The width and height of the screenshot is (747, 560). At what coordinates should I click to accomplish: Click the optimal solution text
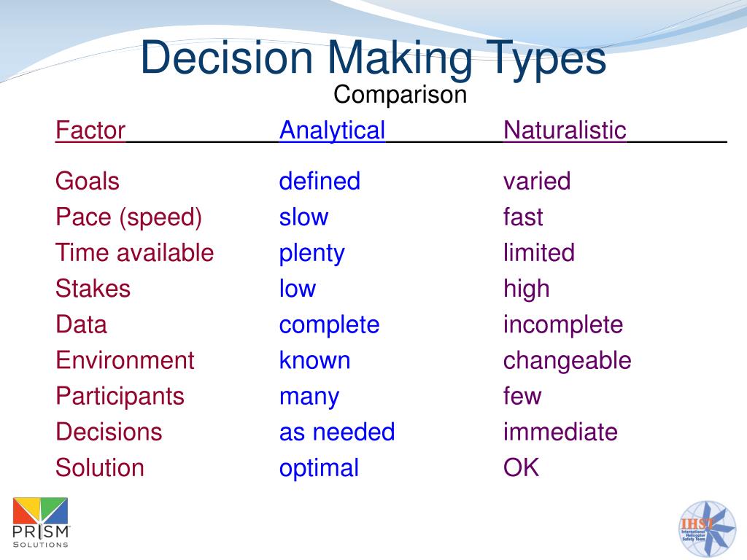(319, 469)
